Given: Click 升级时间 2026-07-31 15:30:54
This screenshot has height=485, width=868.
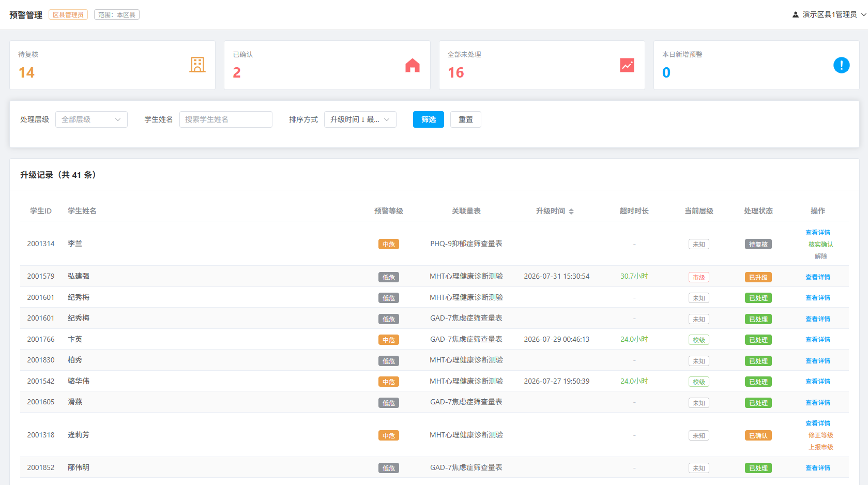Looking at the screenshot, I should tap(557, 276).
